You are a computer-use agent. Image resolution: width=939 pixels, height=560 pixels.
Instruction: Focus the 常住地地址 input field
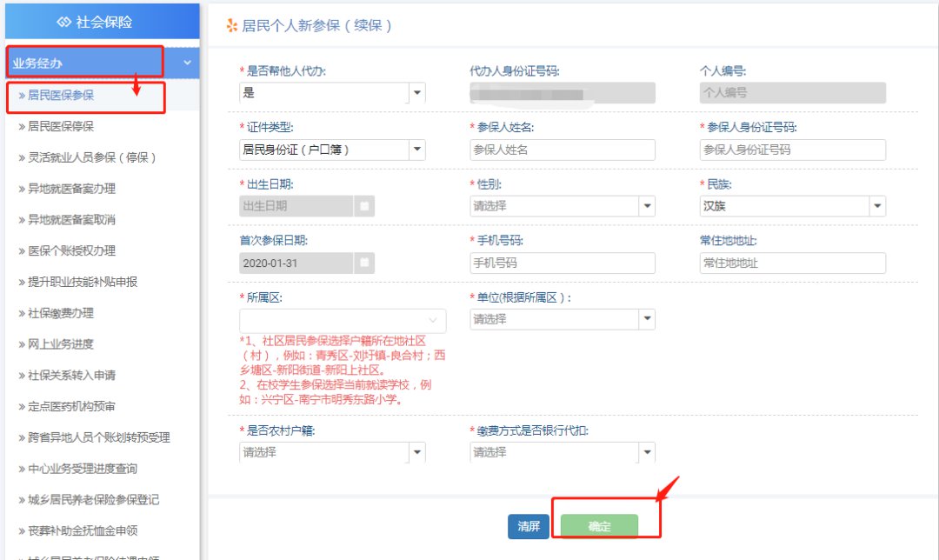[x=792, y=263]
